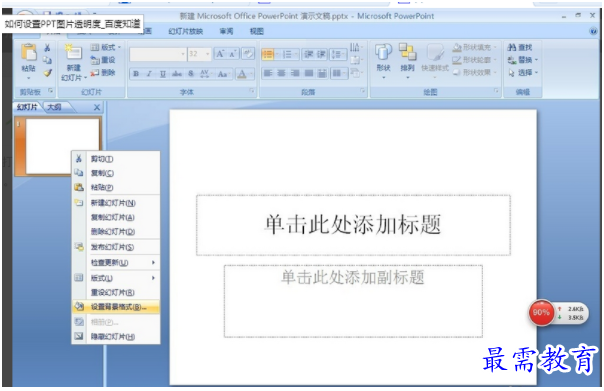Toggle bold formatting
Viewport: 604px width, 391px height.
click(136, 74)
